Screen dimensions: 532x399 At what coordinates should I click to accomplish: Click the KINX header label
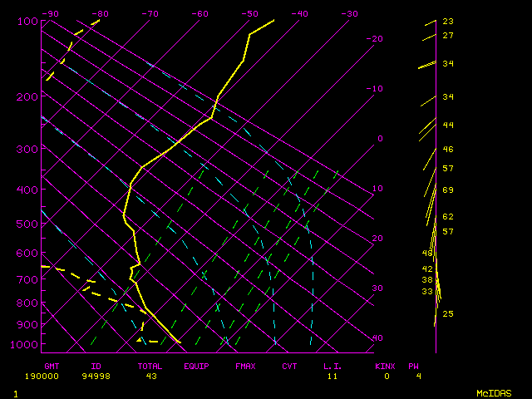(x=384, y=366)
